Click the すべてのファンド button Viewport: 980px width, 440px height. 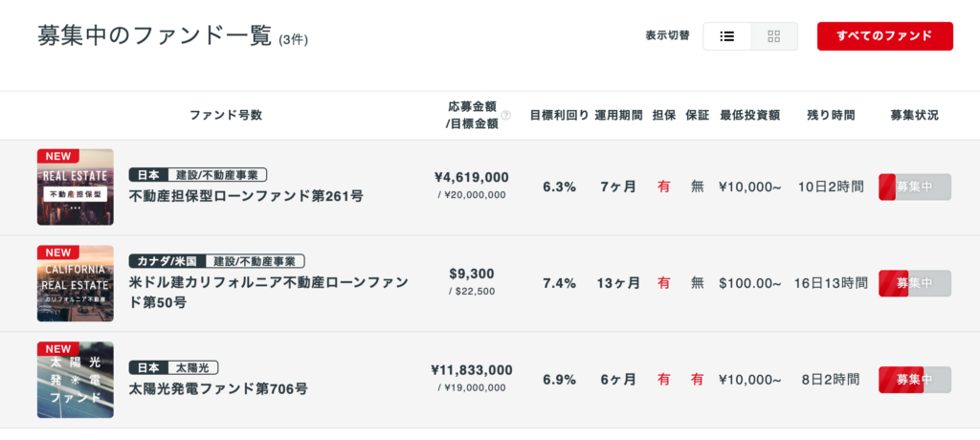[x=885, y=36]
